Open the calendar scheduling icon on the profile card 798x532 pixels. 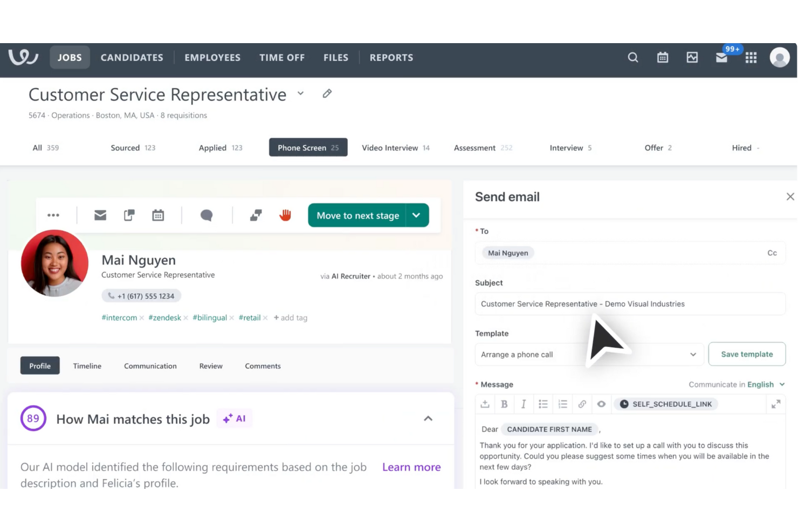pyautogui.click(x=157, y=215)
